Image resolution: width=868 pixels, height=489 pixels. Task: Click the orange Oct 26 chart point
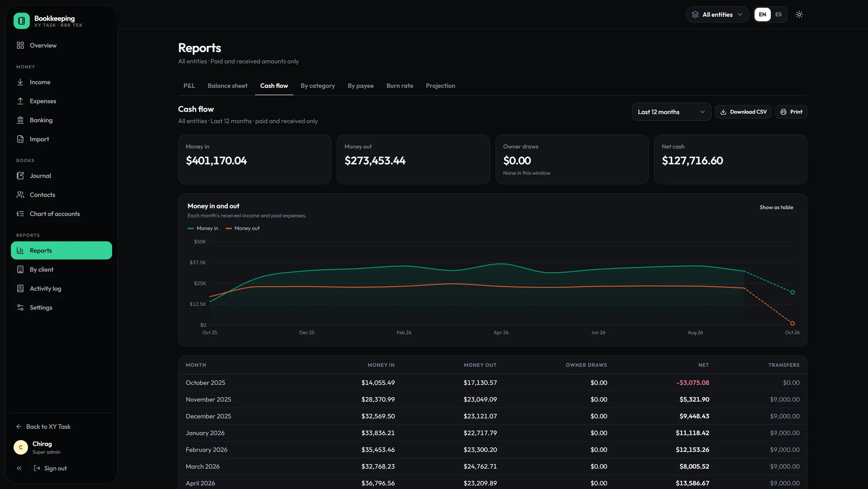tap(792, 324)
